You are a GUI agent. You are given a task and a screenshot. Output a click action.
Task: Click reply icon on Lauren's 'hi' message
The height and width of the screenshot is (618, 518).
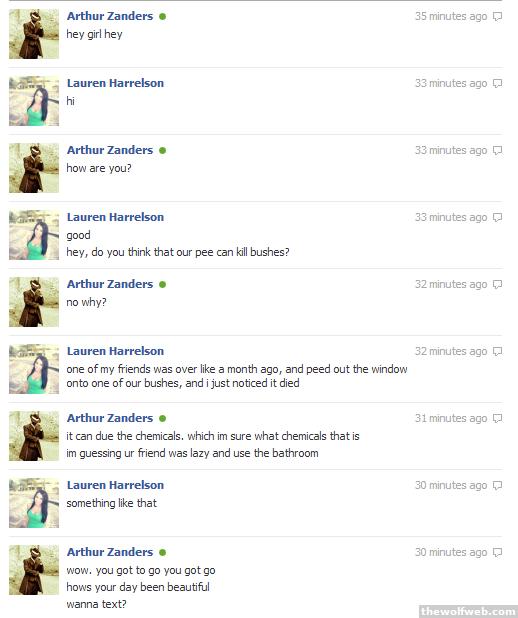coord(498,84)
